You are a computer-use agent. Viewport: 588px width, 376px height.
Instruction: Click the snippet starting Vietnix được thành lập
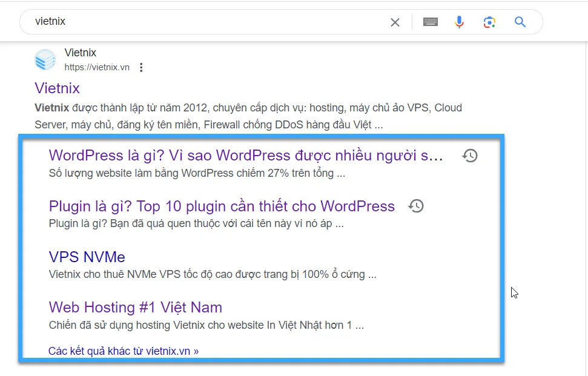248,116
